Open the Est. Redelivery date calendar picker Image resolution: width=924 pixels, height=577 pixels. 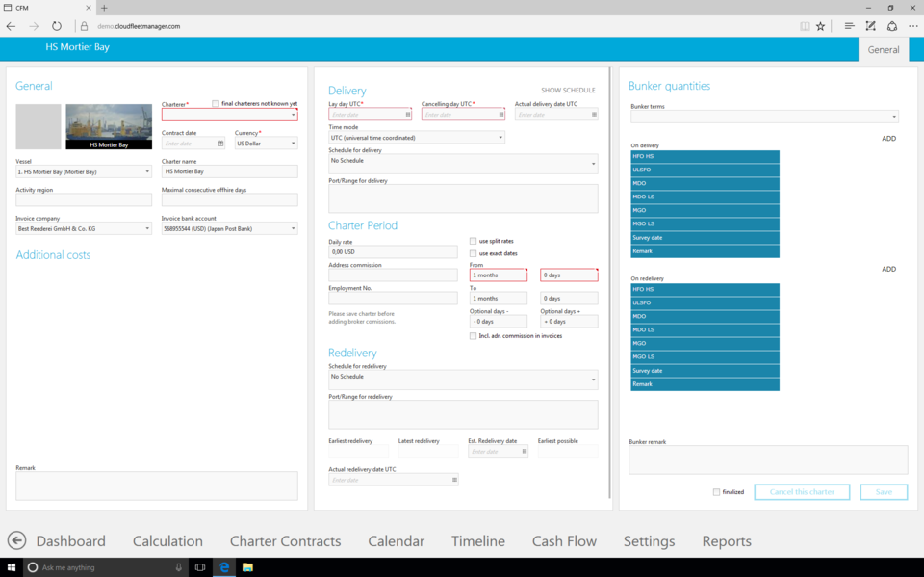tap(525, 451)
